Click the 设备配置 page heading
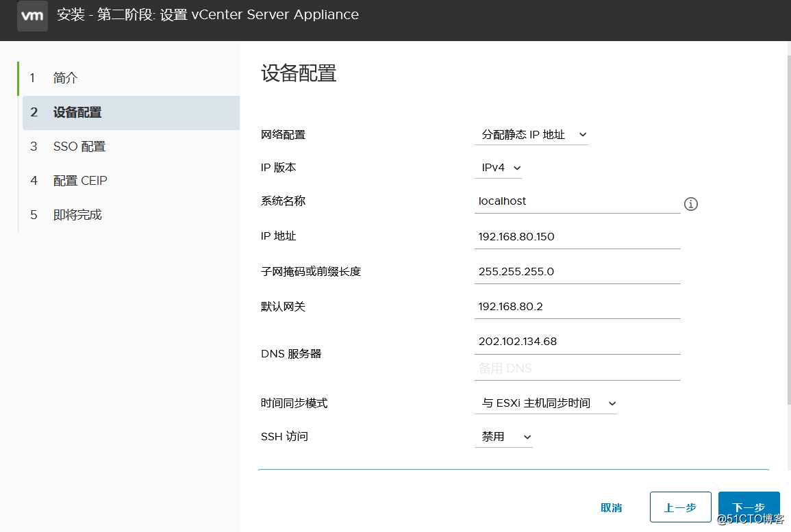791x532 pixels. [299, 74]
